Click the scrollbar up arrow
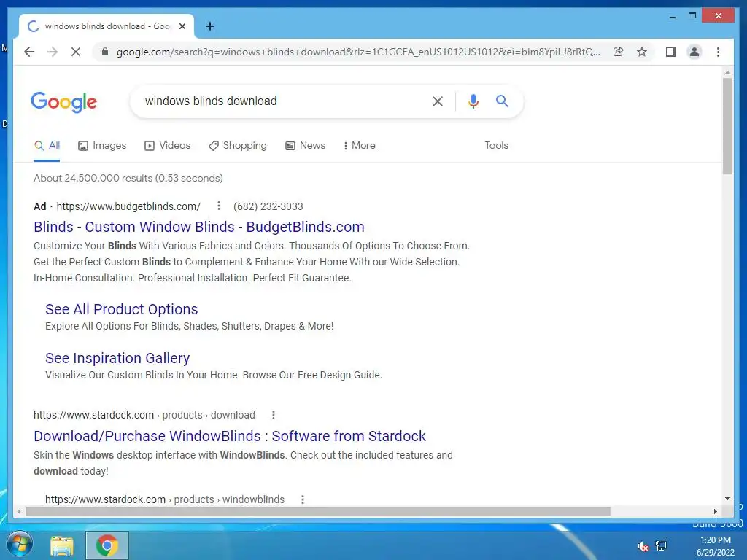 click(727, 72)
